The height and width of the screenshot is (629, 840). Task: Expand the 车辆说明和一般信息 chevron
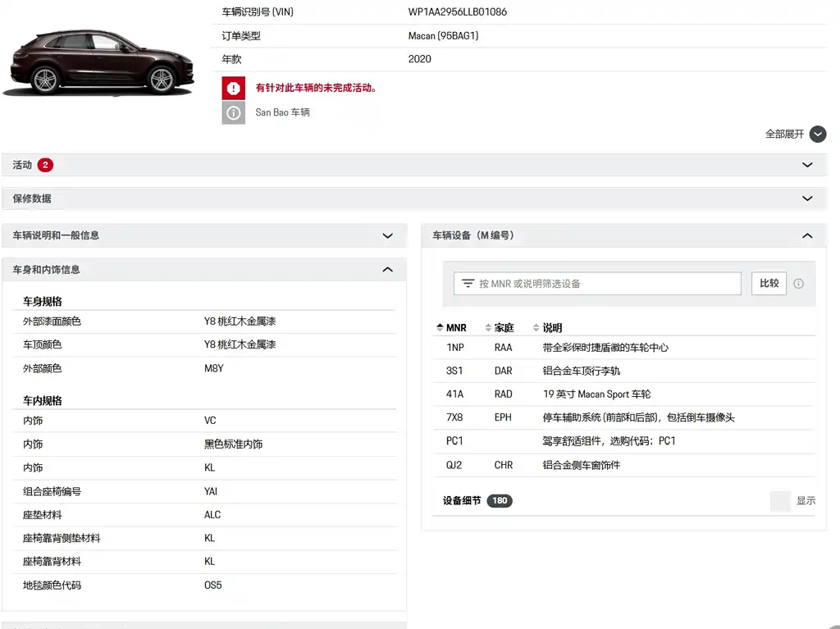388,235
